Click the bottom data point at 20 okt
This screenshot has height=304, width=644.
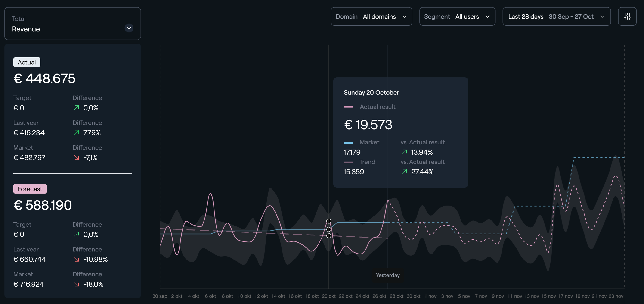329,236
